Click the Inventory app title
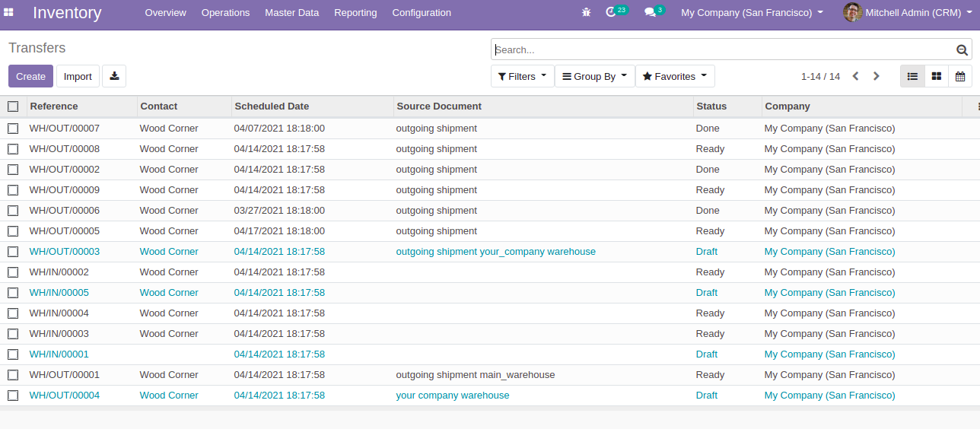Viewport: 980px width, 429px height. pyautogui.click(x=67, y=12)
